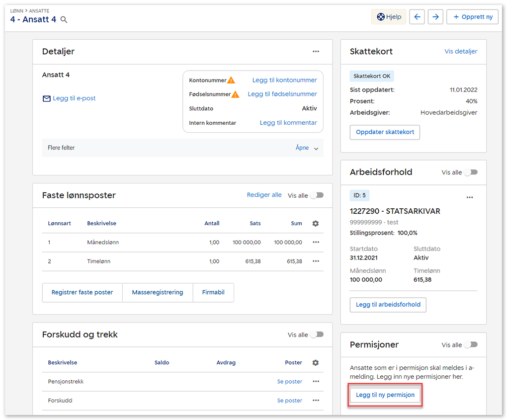
Task: Click the ANSATTE breadcrumb item
Action: (x=38, y=11)
